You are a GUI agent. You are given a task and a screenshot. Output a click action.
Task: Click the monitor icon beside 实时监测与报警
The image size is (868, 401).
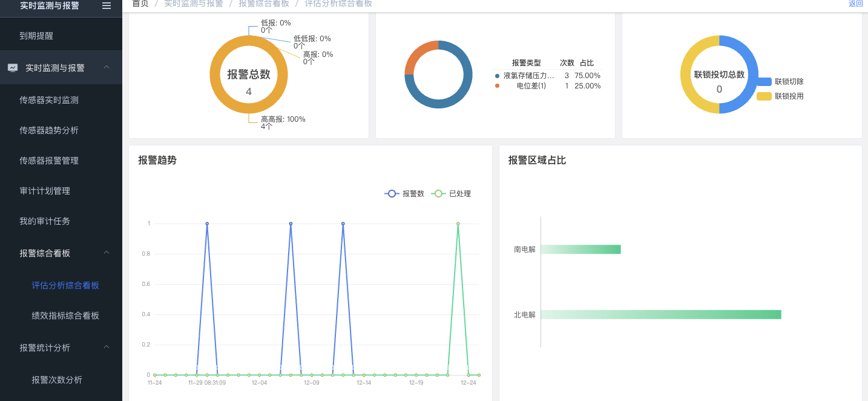pyautogui.click(x=13, y=68)
